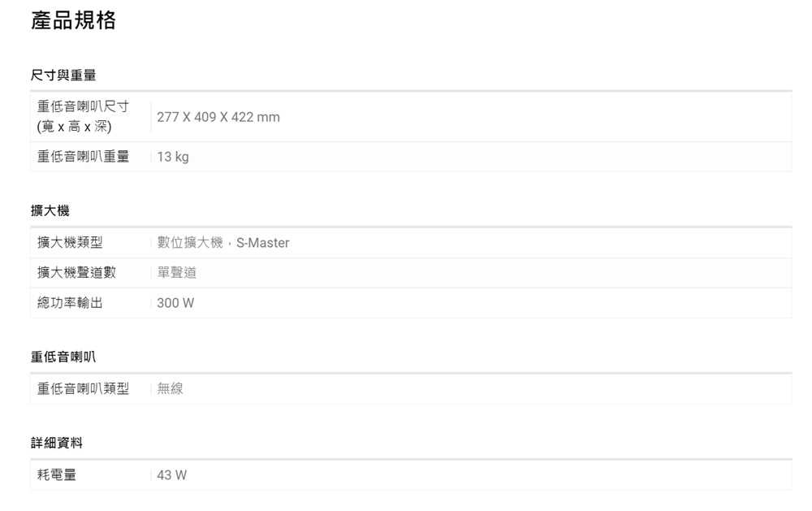Click the 詳細資料 section heading

pos(57,444)
